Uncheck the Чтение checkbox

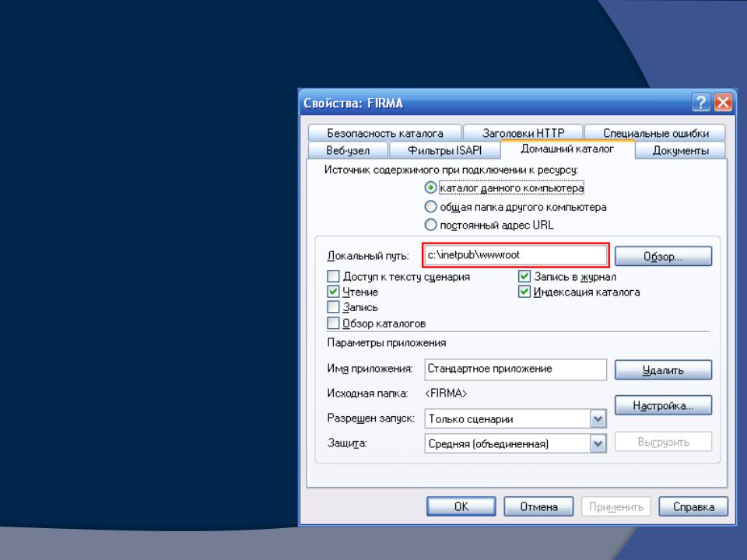pos(334,292)
